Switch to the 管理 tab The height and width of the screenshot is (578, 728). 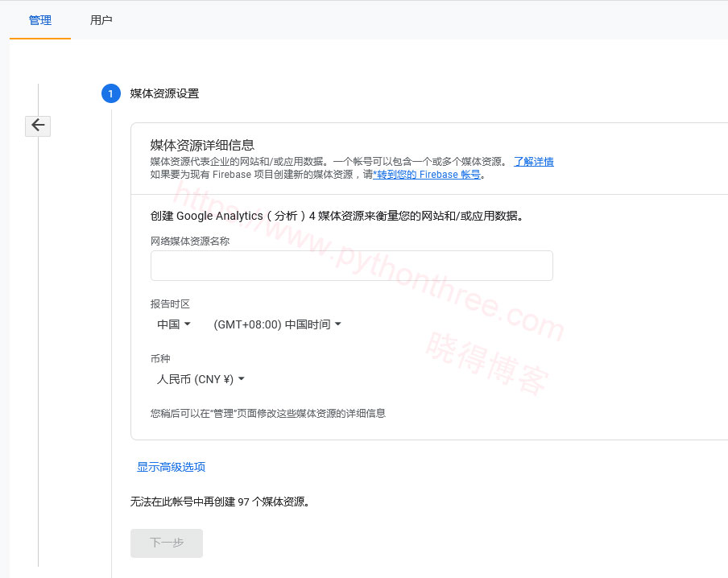(x=40, y=20)
